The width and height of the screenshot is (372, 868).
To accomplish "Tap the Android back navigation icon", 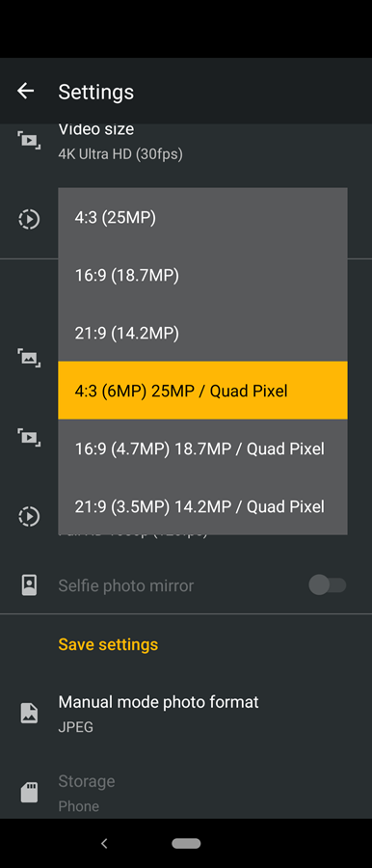I will [104, 843].
